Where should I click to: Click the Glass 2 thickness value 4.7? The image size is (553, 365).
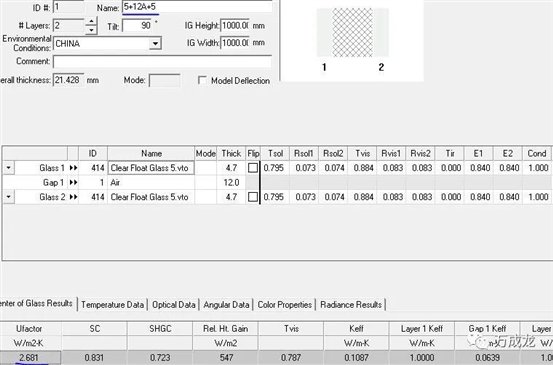pos(231,197)
